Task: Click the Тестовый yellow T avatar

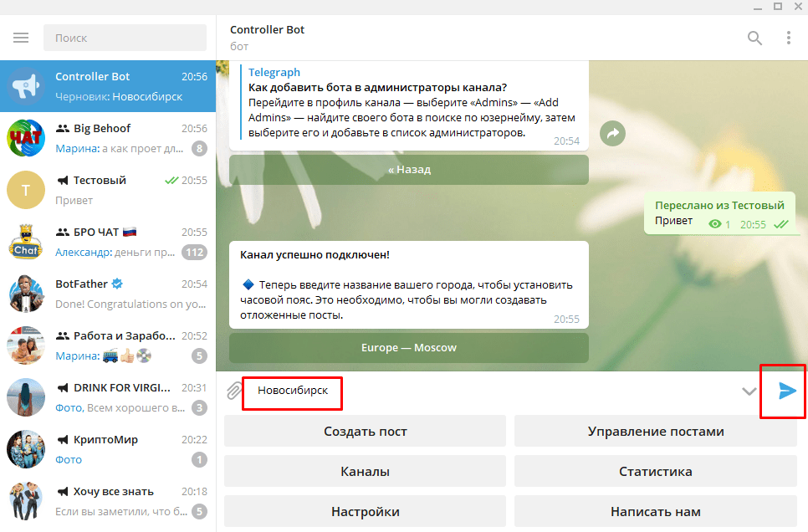Action: click(26, 190)
